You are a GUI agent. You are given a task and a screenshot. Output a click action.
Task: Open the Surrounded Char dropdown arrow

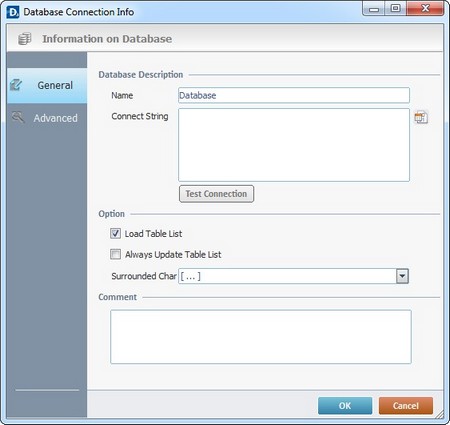[402, 276]
